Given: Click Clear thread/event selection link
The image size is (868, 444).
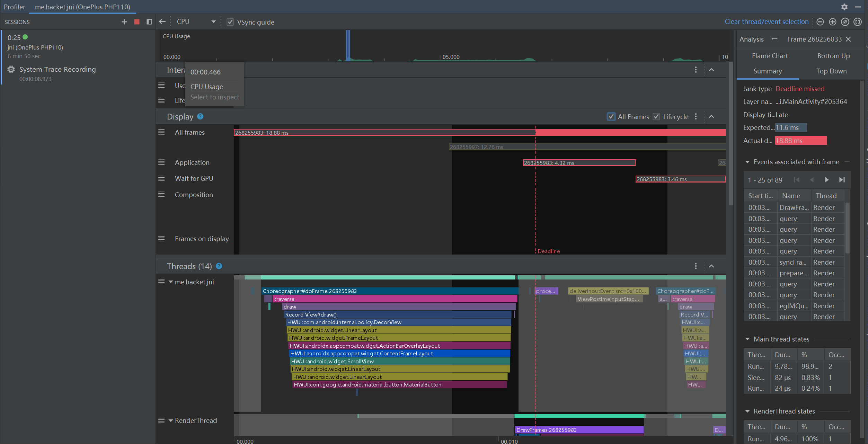Looking at the screenshot, I should 766,22.
